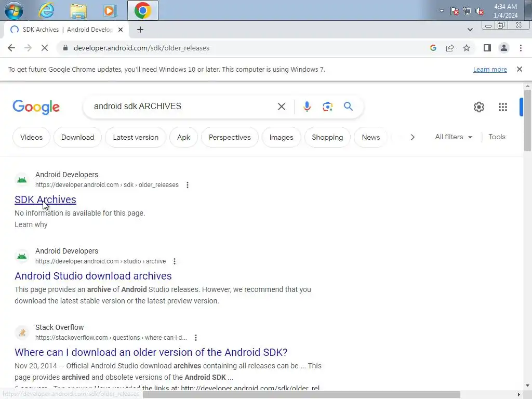
Task: Open Android Studio download archives link
Action: click(93, 276)
